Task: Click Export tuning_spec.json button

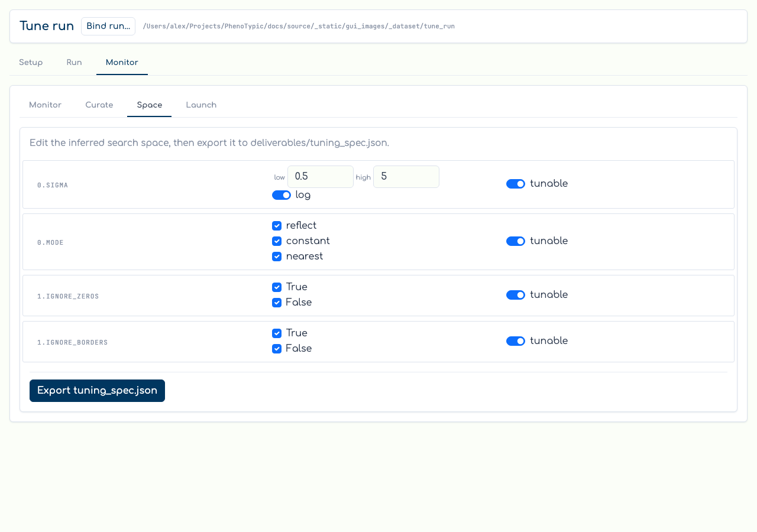Action: [x=97, y=391]
